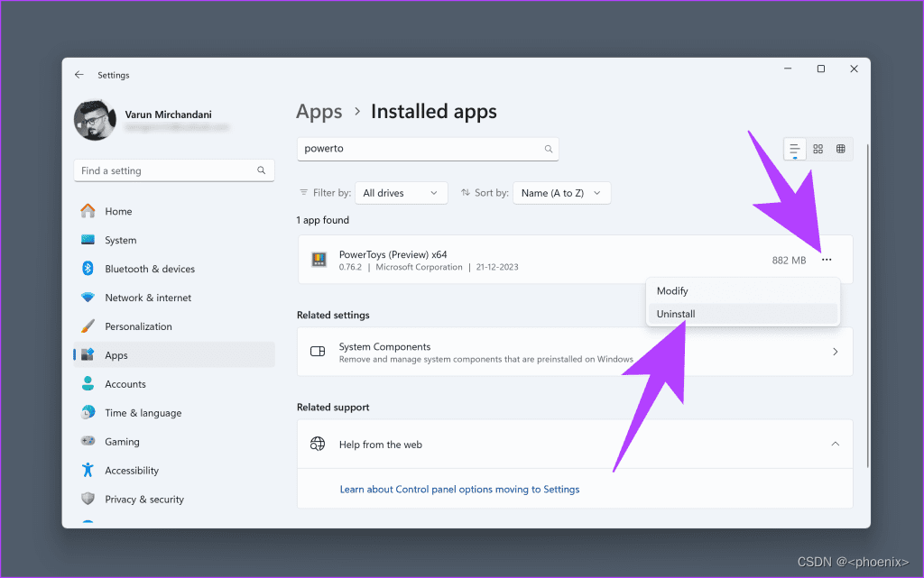The width and height of the screenshot is (924, 578).
Task: Click the search icon in apps search box
Action: 548,149
